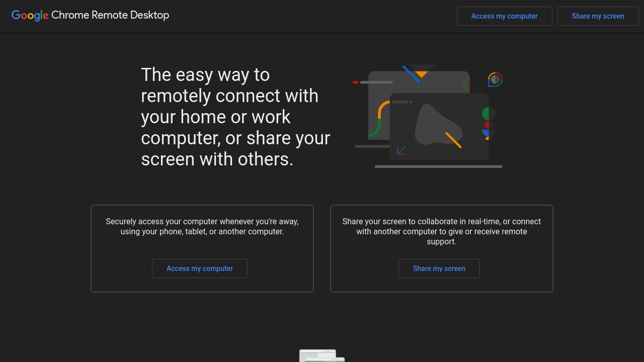The image size is (644, 362).
Task: Click the orange triangle atop the laptop illustration
Action: point(422,74)
